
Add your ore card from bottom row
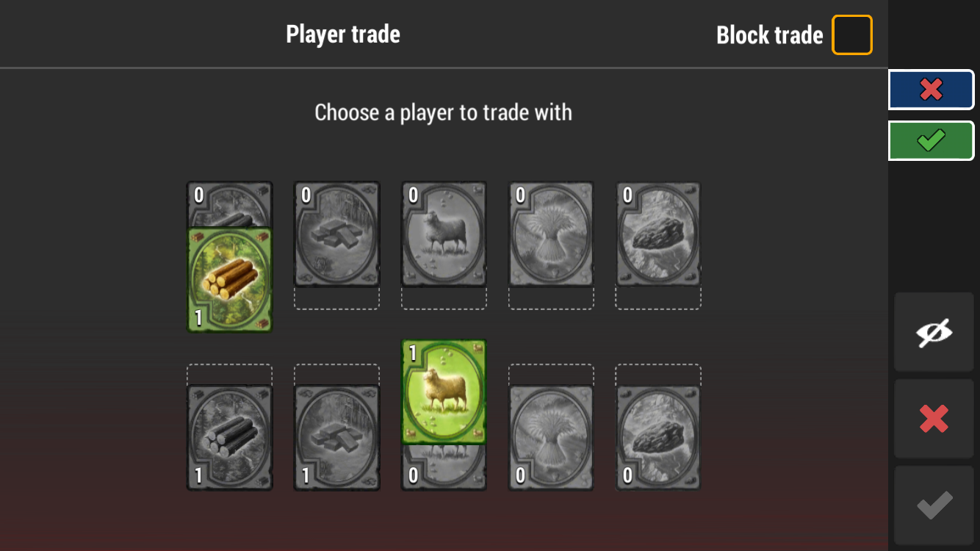(658, 438)
